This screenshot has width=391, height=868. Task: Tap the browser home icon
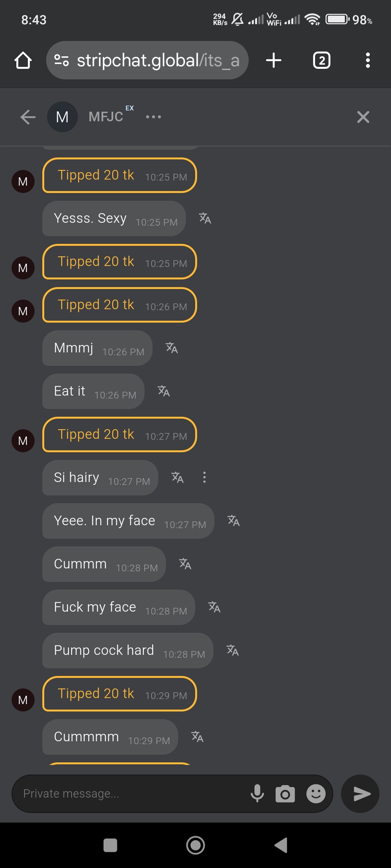pyautogui.click(x=23, y=60)
